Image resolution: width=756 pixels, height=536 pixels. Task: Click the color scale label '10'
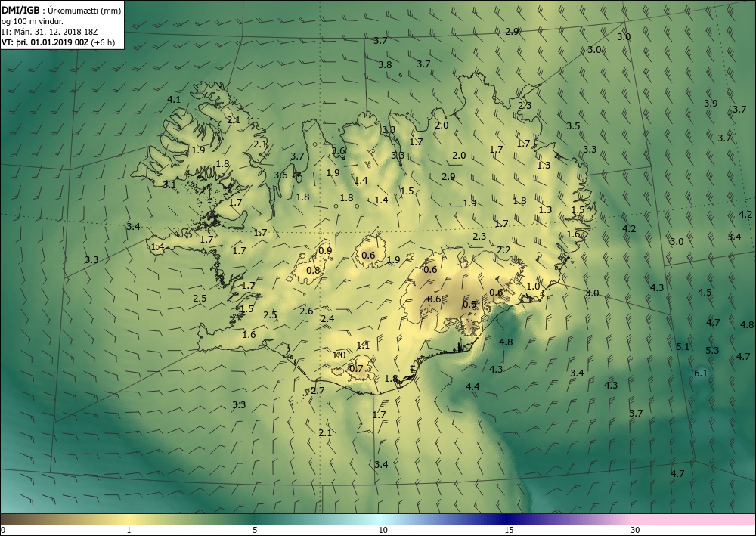[383, 530]
